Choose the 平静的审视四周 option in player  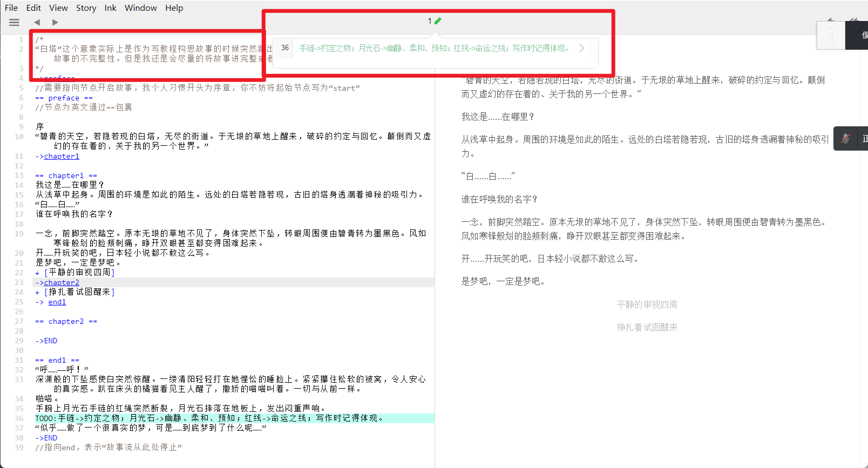coord(647,304)
